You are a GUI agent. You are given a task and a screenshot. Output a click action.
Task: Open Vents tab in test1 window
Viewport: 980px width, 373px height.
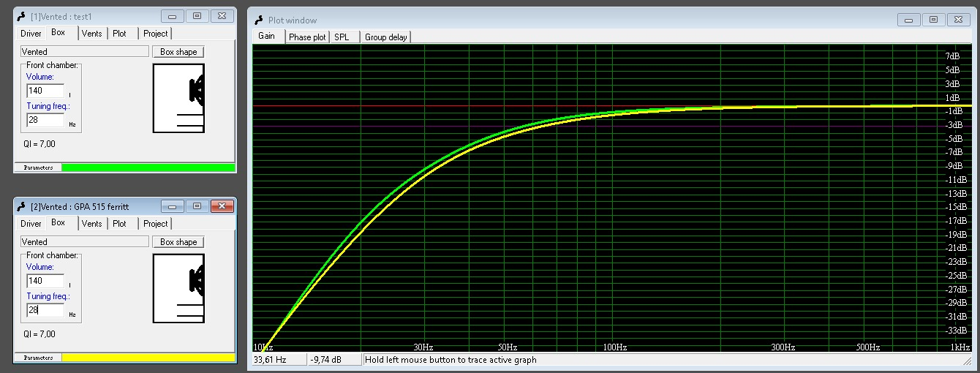92,34
